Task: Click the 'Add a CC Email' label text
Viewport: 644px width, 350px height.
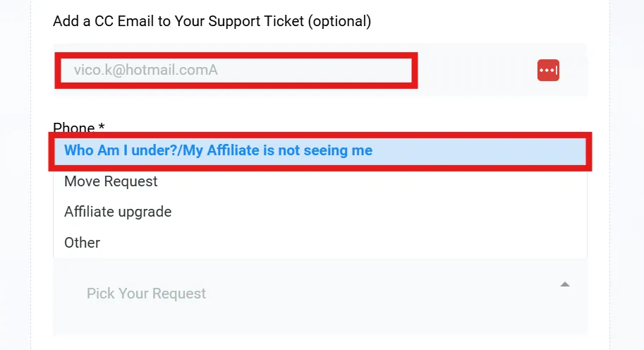Action: coord(212,21)
